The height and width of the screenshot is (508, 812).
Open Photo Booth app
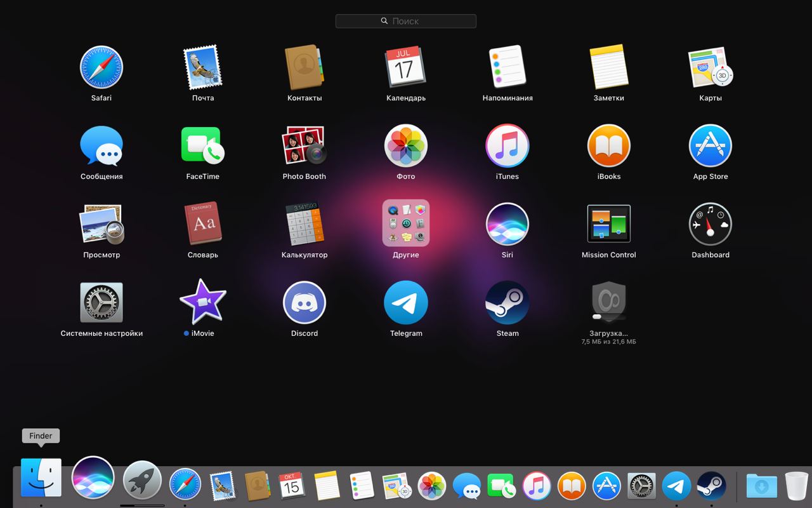pos(304,145)
